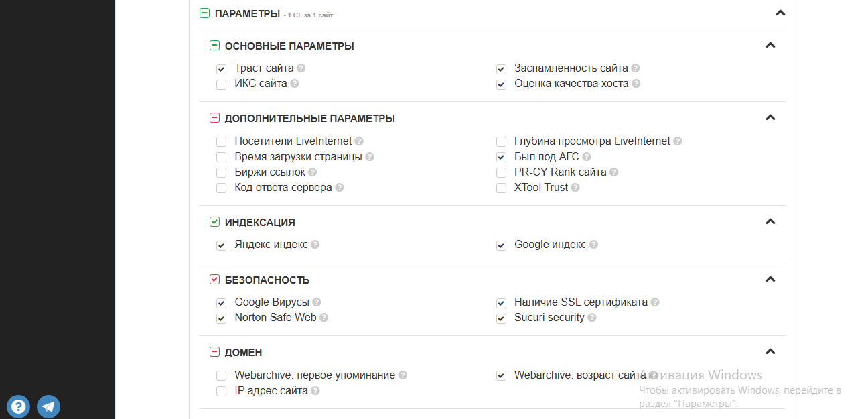This screenshot has width=868, height=419.
Task: Click help icon beside Заспамленность сайта
Action: point(636,68)
